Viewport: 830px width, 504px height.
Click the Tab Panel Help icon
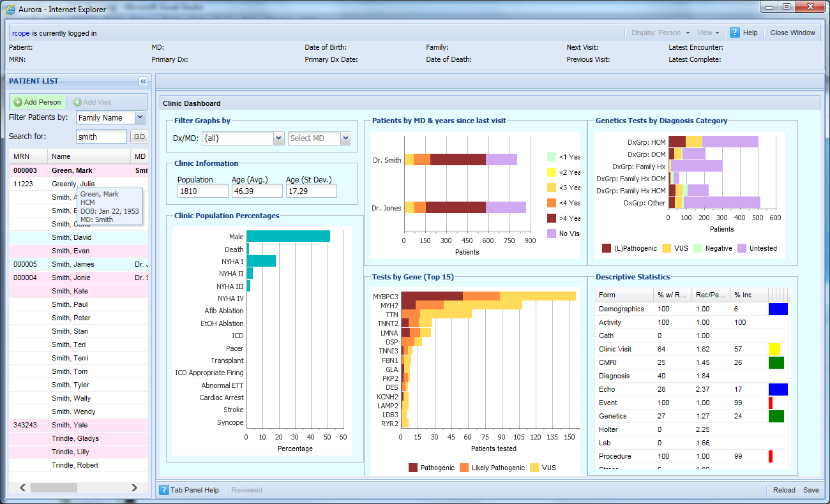(x=164, y=490)
